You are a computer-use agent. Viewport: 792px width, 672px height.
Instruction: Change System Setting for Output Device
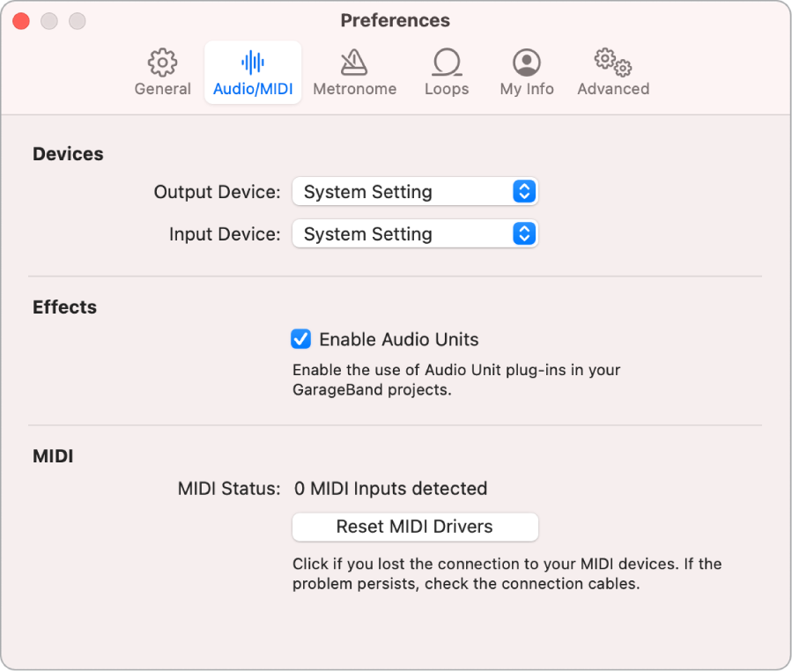point(414,191)
